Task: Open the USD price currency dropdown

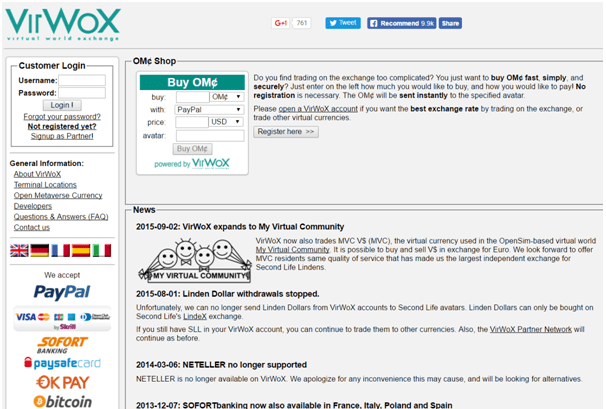Action: click(226, 122)
